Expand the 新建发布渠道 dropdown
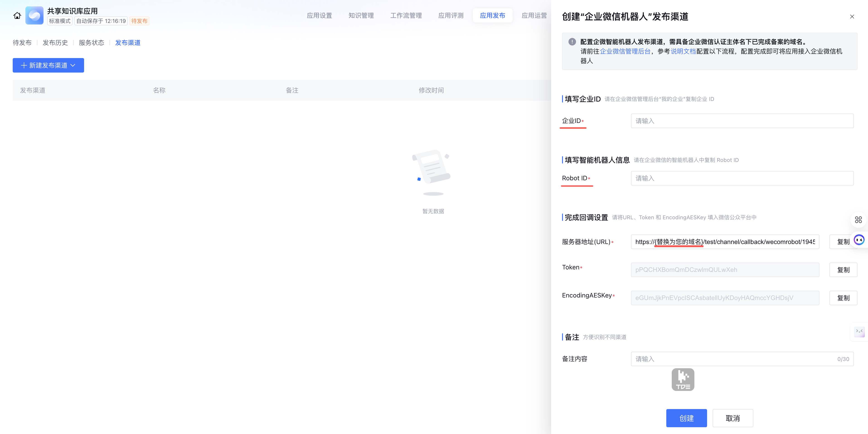This screenshot has width=868, height=434. (48, 66)
